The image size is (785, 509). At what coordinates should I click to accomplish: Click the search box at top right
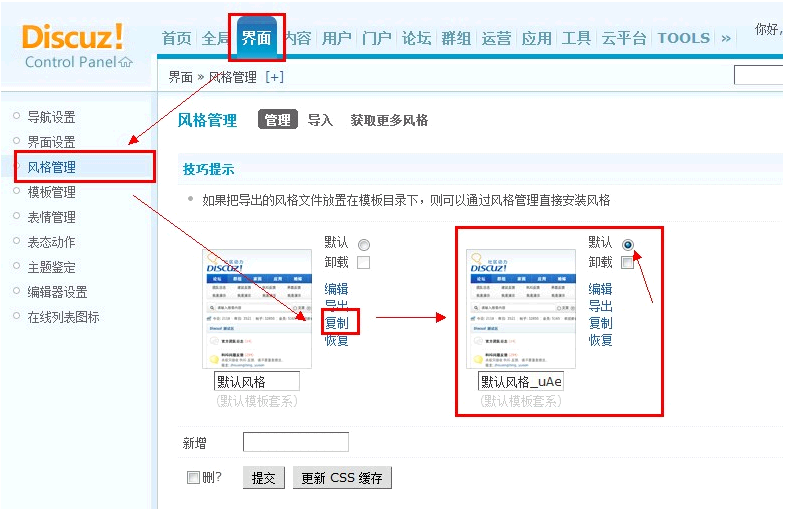tap(758, 75)
